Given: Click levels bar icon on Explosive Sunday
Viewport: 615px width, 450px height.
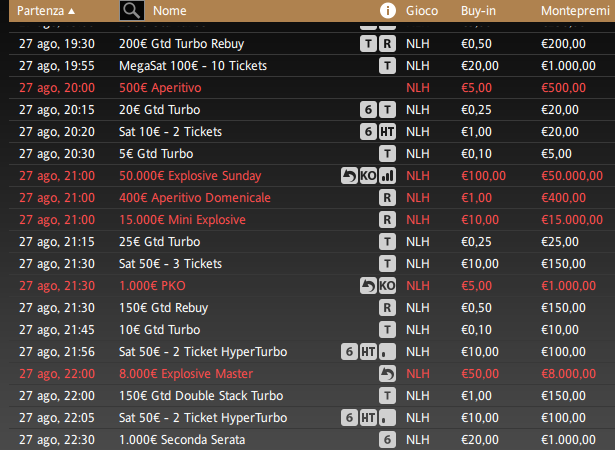Looking at the screenshot, I should 388,176.
